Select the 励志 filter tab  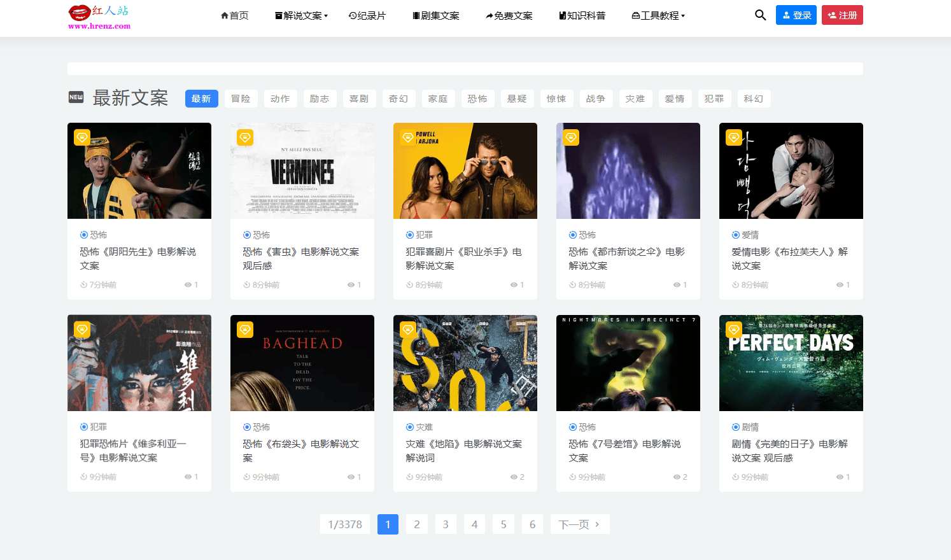click(x=320, y=99)
